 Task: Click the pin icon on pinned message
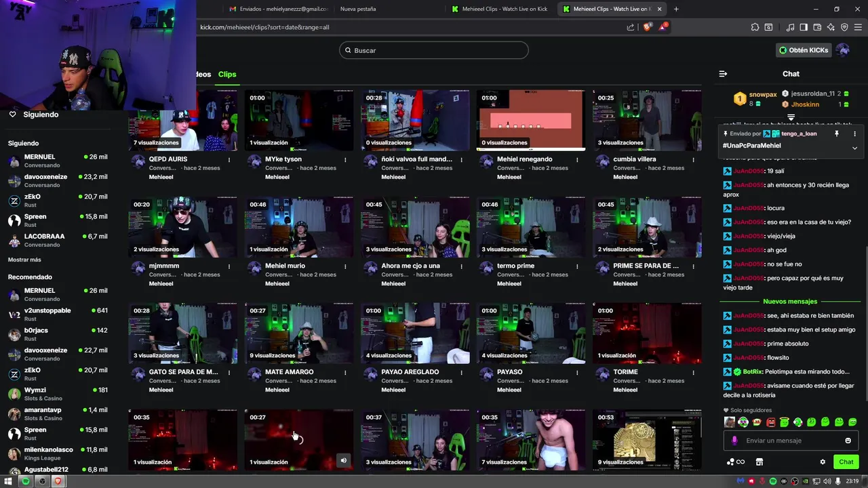[837, 134]
